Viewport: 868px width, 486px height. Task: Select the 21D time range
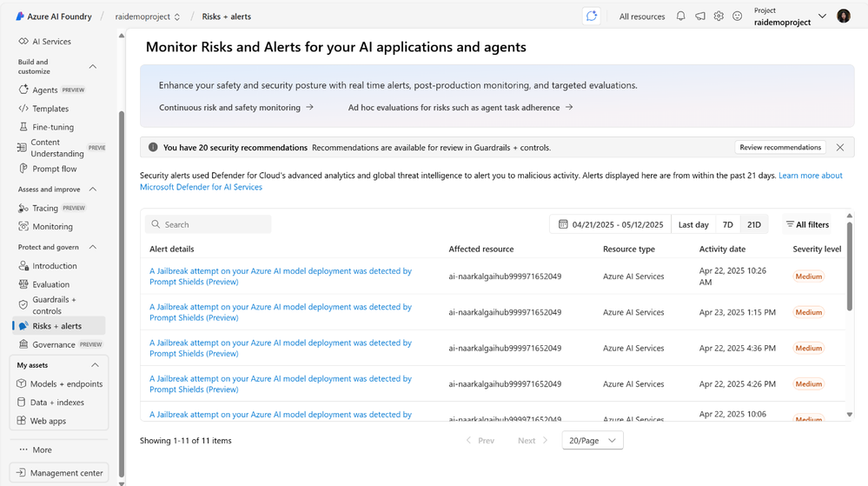pos(753,224)
